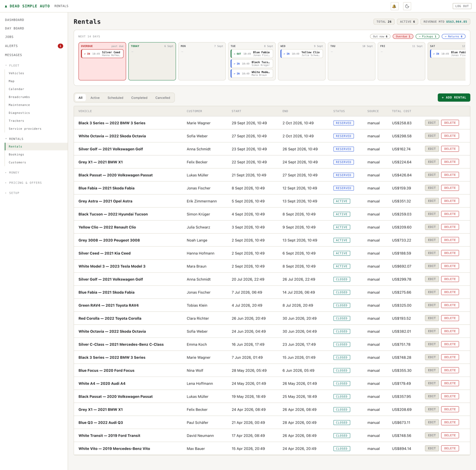Open Alerts in the sidebar
Image resolution: width=476 pixels, height=470 pixels.
11,46
